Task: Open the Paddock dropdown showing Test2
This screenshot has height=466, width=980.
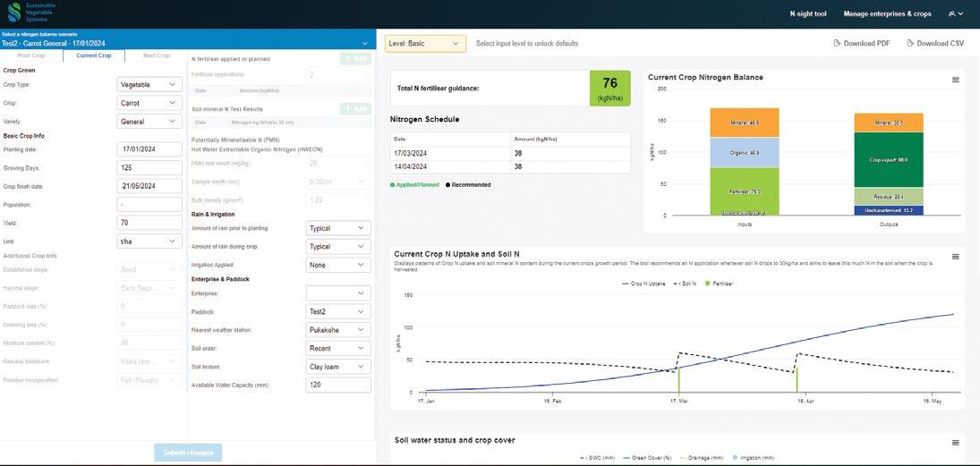Action: tap(338, 311)
